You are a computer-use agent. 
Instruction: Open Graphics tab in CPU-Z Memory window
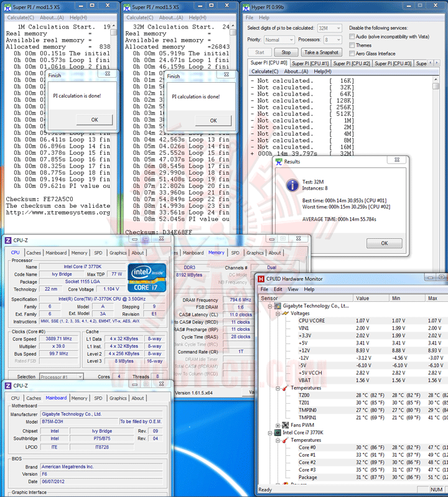coord(255,253)
